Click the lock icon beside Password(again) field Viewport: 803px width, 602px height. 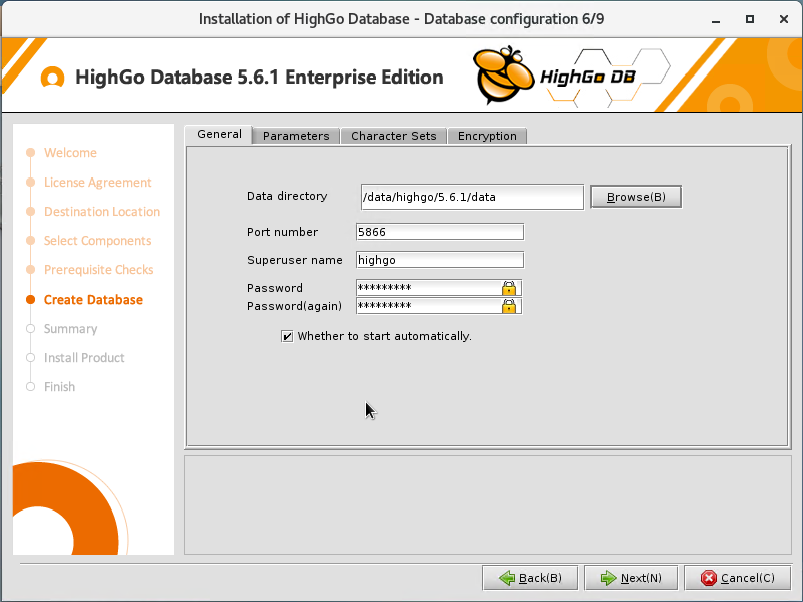pos(510,306)
